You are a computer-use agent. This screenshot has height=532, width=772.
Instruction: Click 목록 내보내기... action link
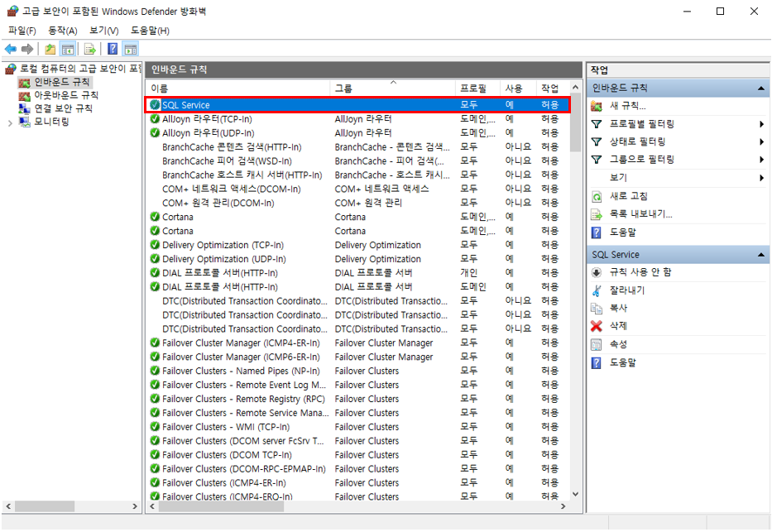[641, 214]
